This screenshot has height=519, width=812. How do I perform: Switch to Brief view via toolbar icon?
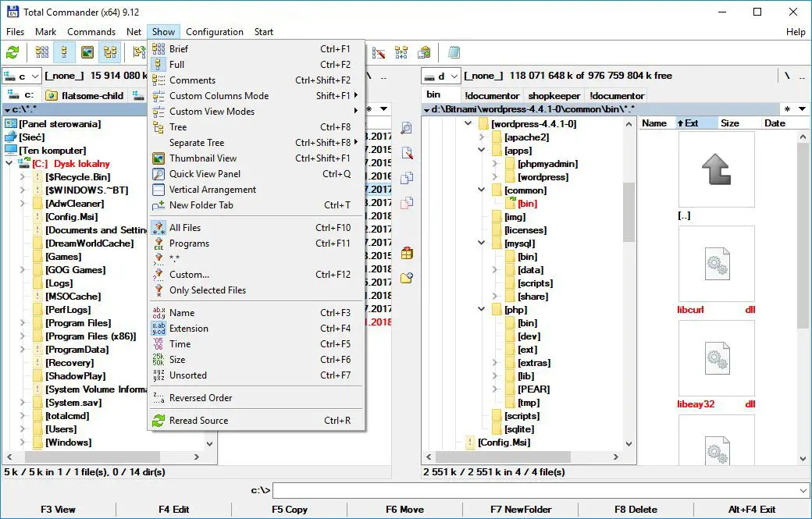tap(42, 52)
